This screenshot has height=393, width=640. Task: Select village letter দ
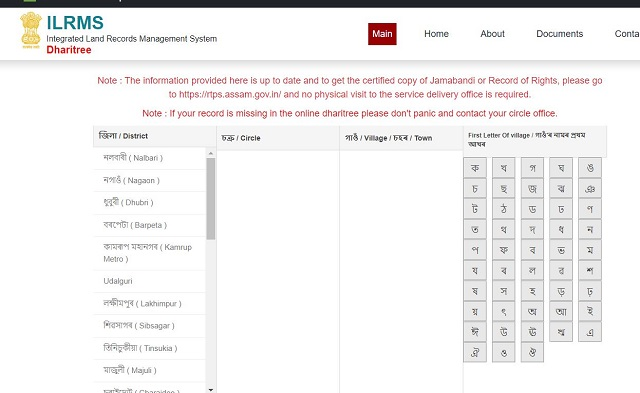(532, 229)
